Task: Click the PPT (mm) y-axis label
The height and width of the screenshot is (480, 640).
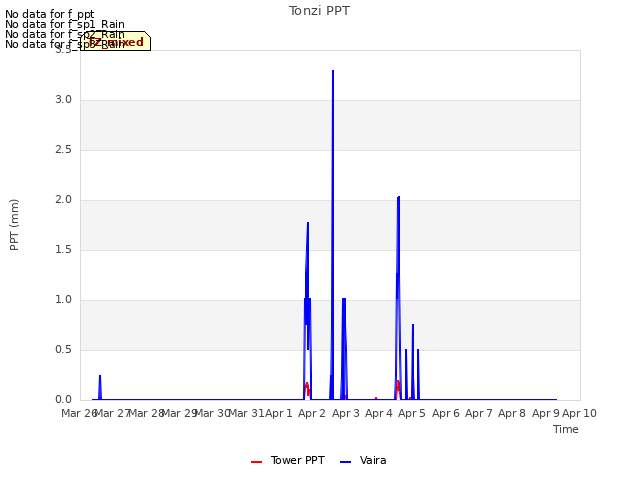Action: [14, 225]
